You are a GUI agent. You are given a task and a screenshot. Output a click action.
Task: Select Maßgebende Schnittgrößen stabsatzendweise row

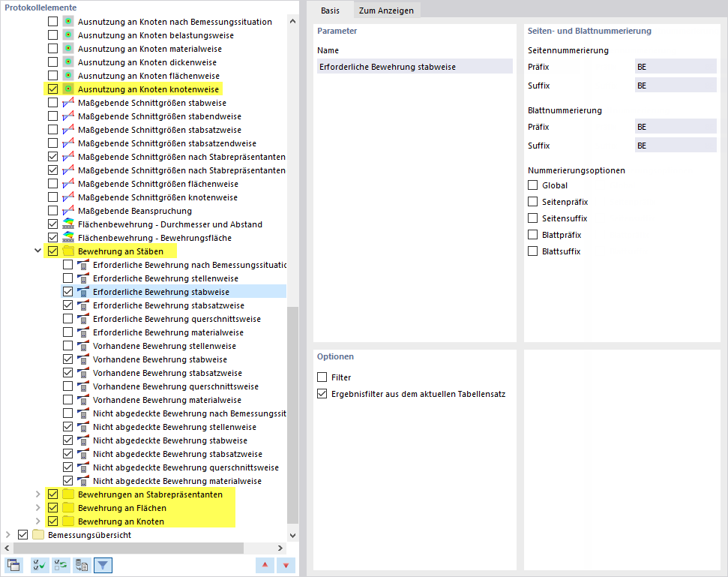(167, 143)
